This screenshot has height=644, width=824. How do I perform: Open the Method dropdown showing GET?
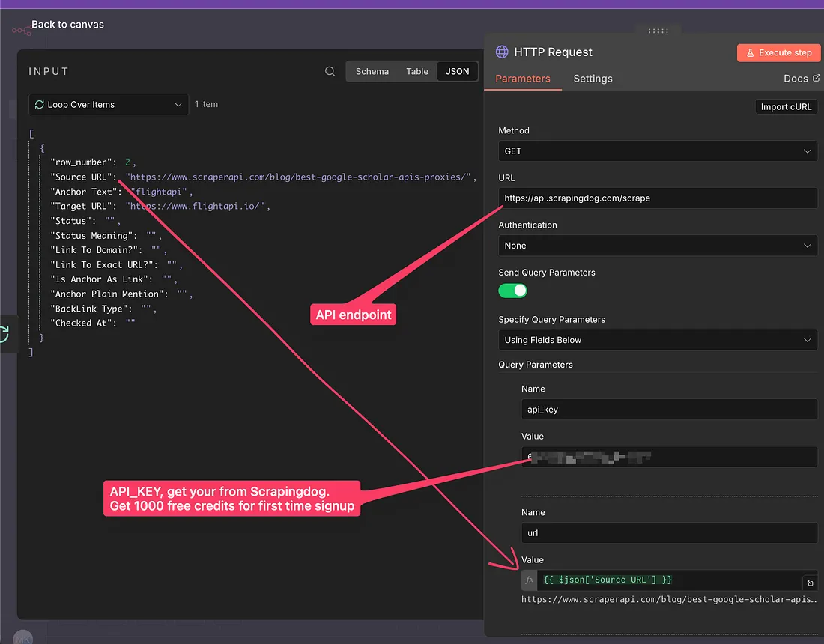click(657, 151)
